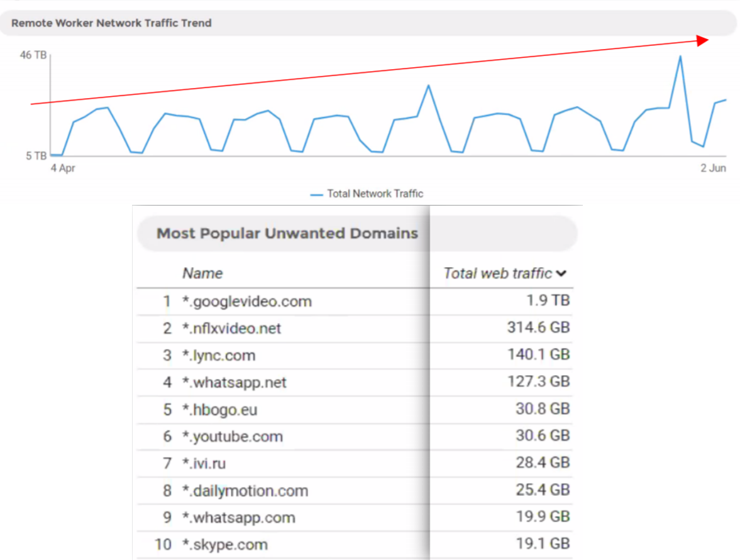This screenshot has height=560, width=740.
Task: Select the *.youtube.com domain row
Action: pyautogui.click(x=232, y=437)
